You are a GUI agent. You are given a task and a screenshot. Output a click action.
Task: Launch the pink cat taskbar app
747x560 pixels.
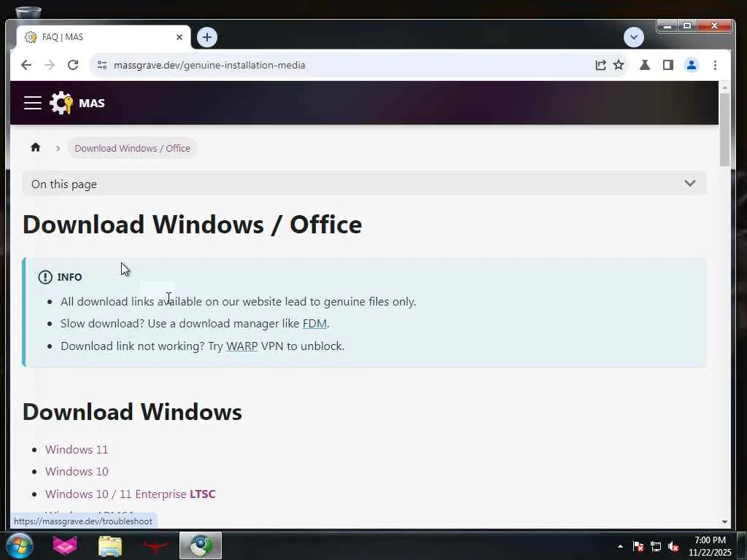(65, 545)
